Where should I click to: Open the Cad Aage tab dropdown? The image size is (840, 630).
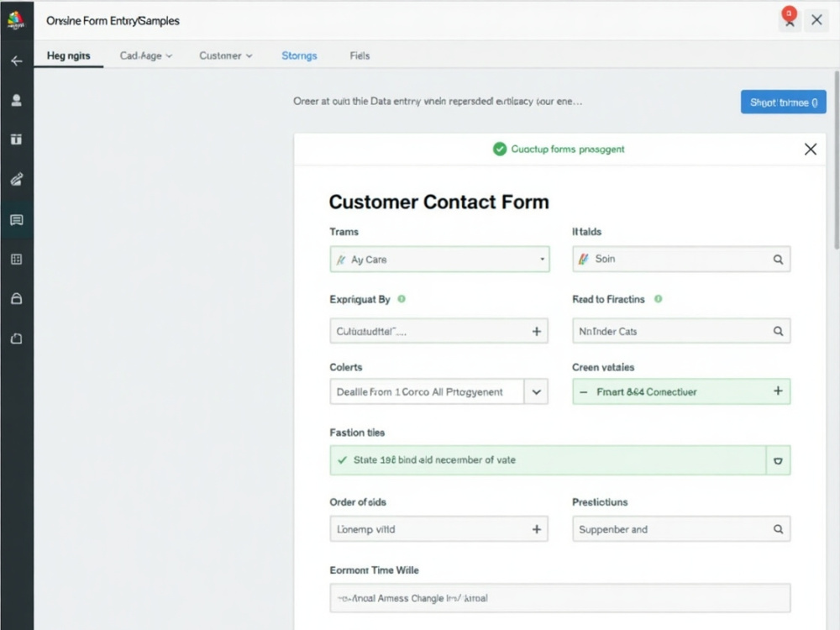pyautogui.click(x=145, y=55)
